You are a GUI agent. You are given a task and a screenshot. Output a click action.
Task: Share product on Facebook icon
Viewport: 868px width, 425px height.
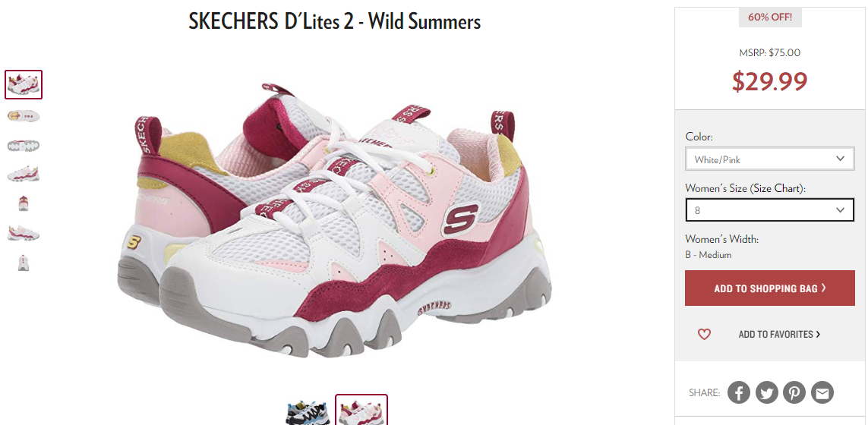click(x=738, y=392)
